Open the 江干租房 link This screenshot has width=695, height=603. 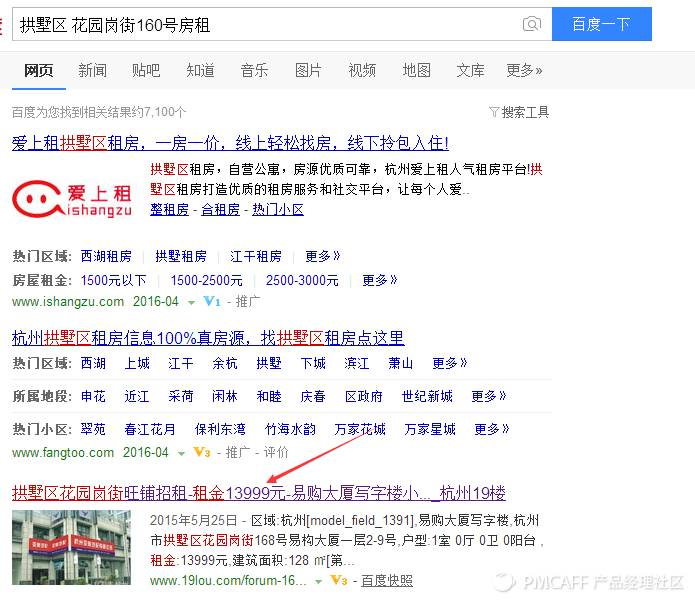(256, 256)
